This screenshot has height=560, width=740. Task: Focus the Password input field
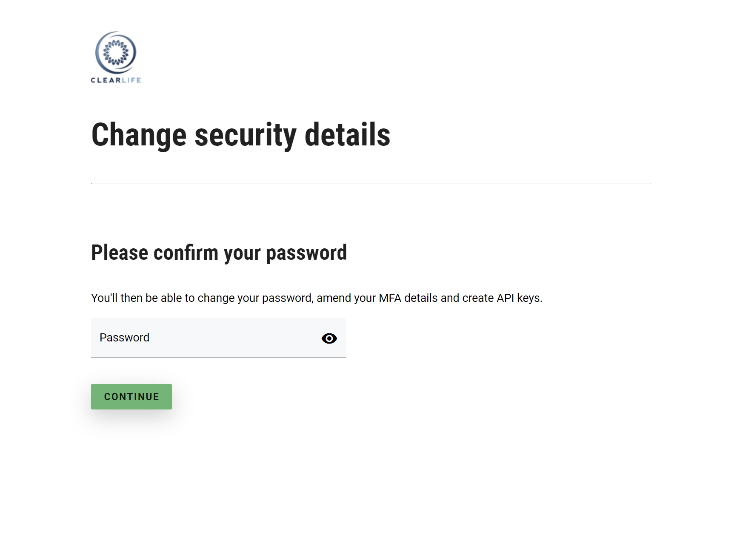click(x=204, y=338)
